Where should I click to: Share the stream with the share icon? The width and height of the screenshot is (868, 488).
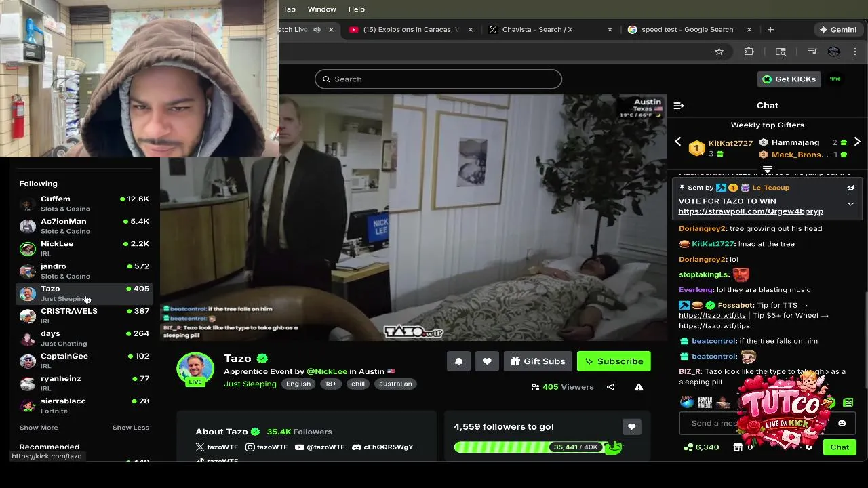coord(610,387)
